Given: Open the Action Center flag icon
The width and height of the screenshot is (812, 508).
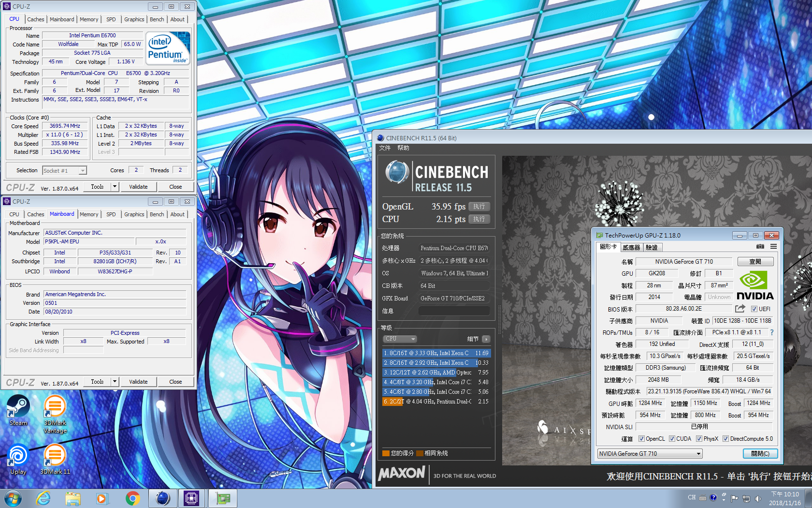Looking at the screenshot, I should (735, 498).
